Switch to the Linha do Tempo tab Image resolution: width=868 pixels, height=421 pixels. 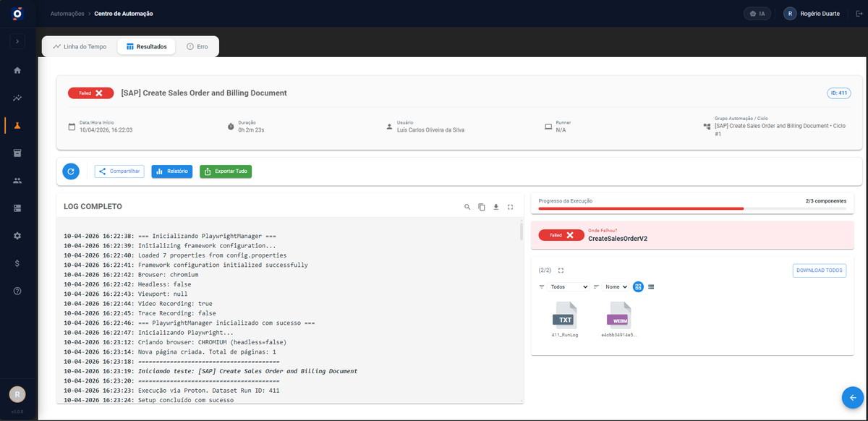(x=80, y=46)
